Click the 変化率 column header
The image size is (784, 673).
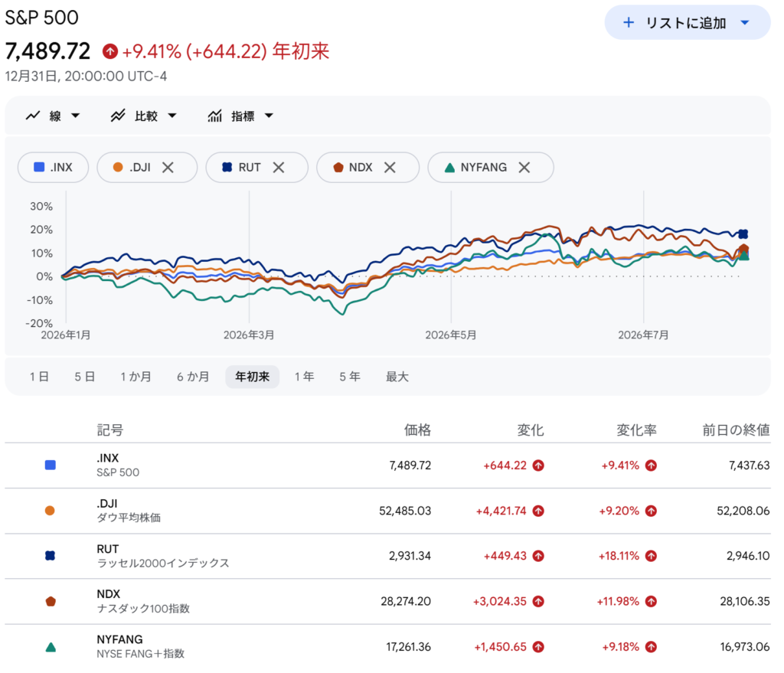(636, 430)
